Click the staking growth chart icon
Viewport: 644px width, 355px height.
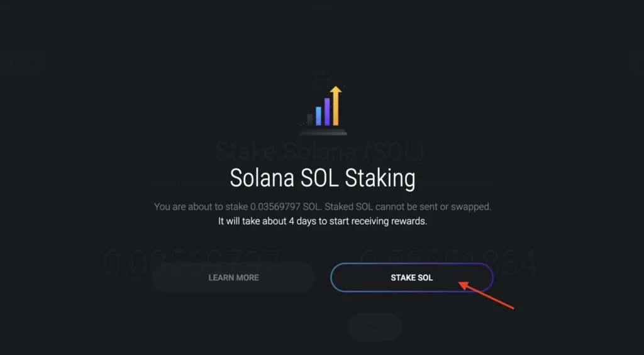(x=323, y=111)
